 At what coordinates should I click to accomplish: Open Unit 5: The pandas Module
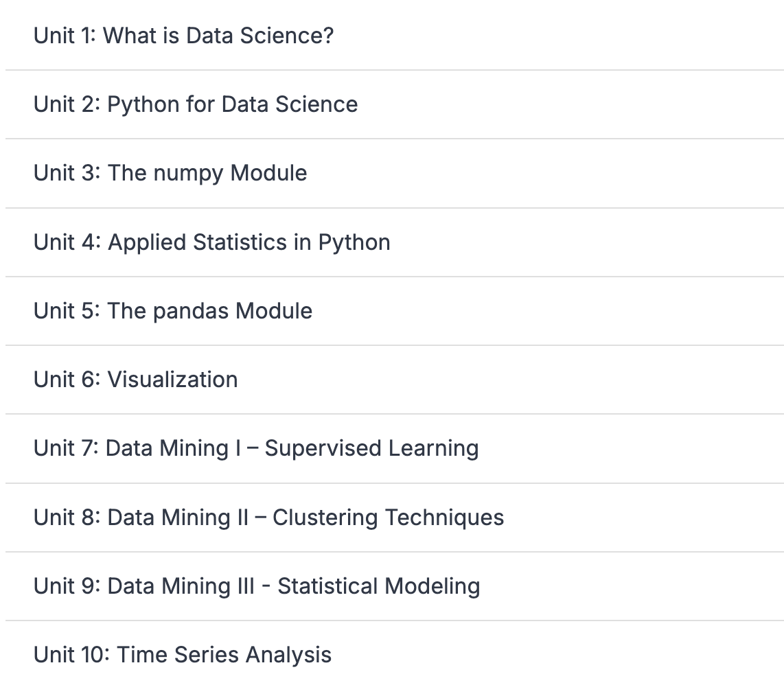173,311
